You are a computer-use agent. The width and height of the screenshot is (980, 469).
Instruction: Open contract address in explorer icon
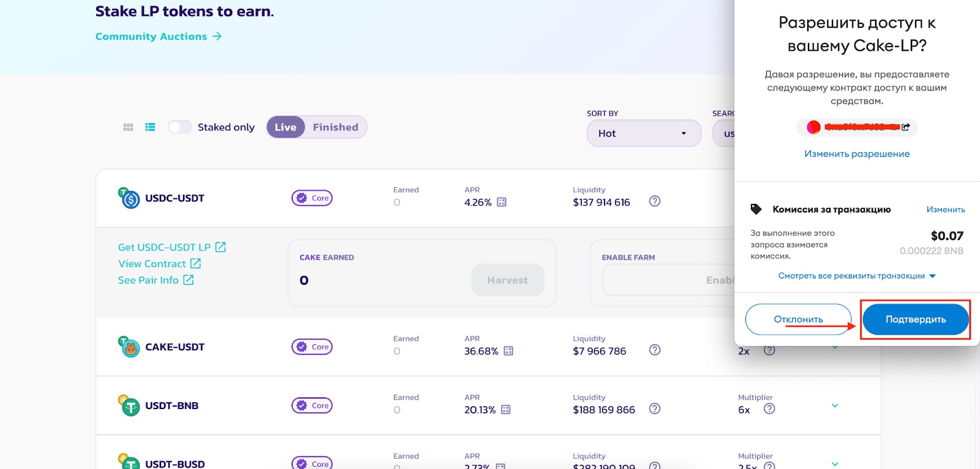pos(906,127)
